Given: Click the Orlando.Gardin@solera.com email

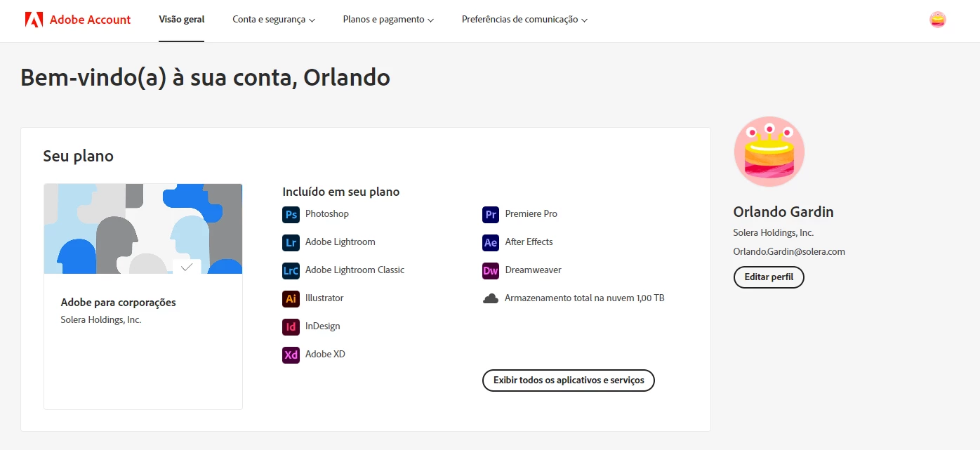Looking at the screenshot, I should pos(789,252).
